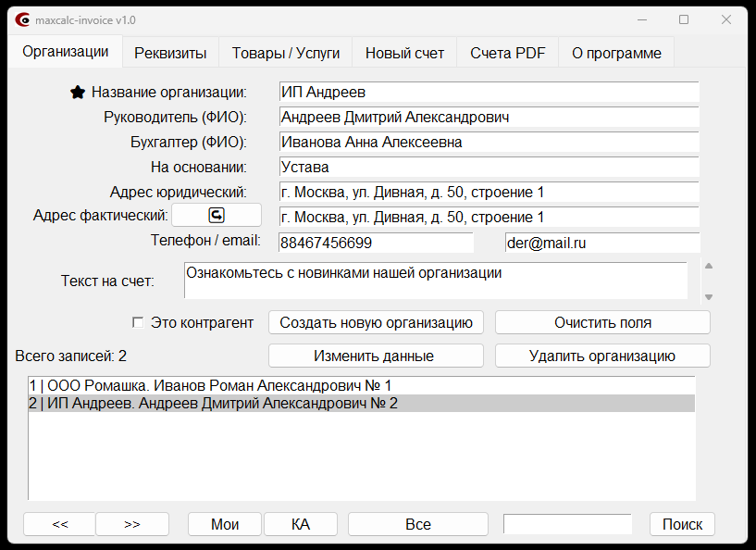Image resolution: width=756 pixels, height=550 pixels.
Task: Close the maxcalc-invoice window
Action: (726, 19)
